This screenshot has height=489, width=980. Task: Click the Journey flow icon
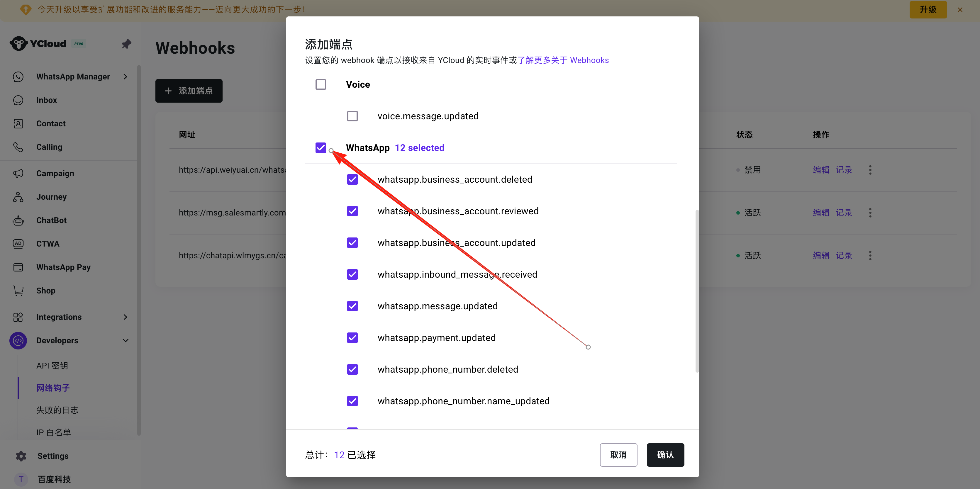coord(18,197)
